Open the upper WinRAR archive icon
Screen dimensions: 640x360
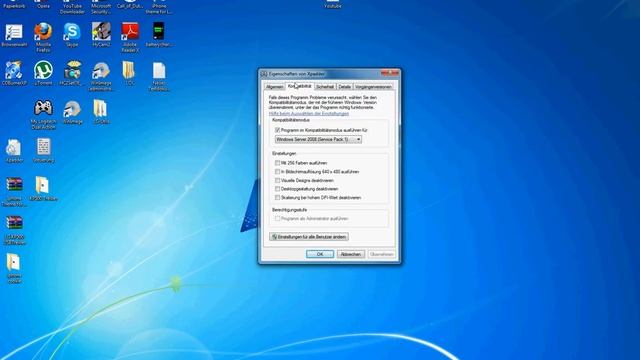[14, 192]
